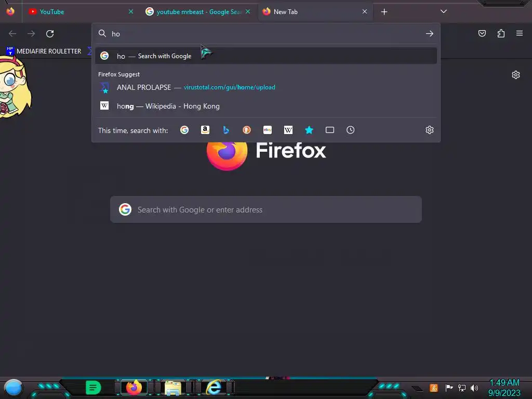Click the Star character image
The width and height of the screenshot is (532, 399).
(x=15, y=87)
